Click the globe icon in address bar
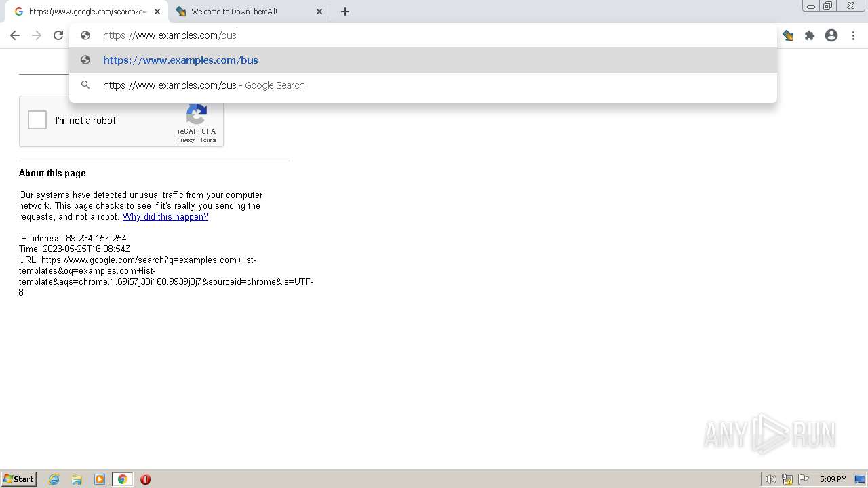The width and height of the screenshot is (868, 488). tap(85, 35)
